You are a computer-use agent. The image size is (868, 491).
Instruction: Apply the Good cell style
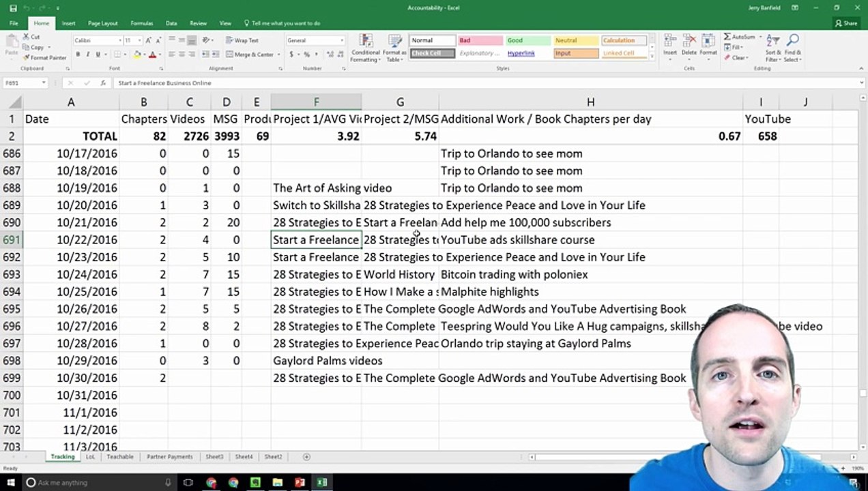[527, 40]
